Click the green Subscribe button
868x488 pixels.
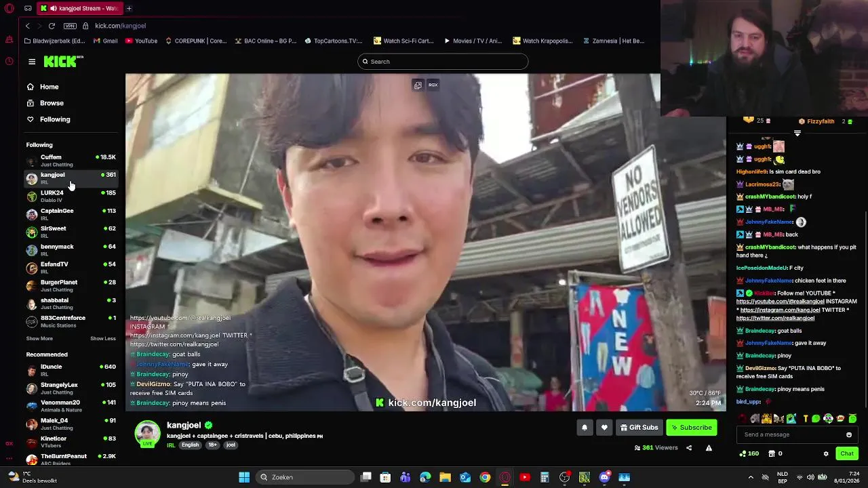point(692,428)
